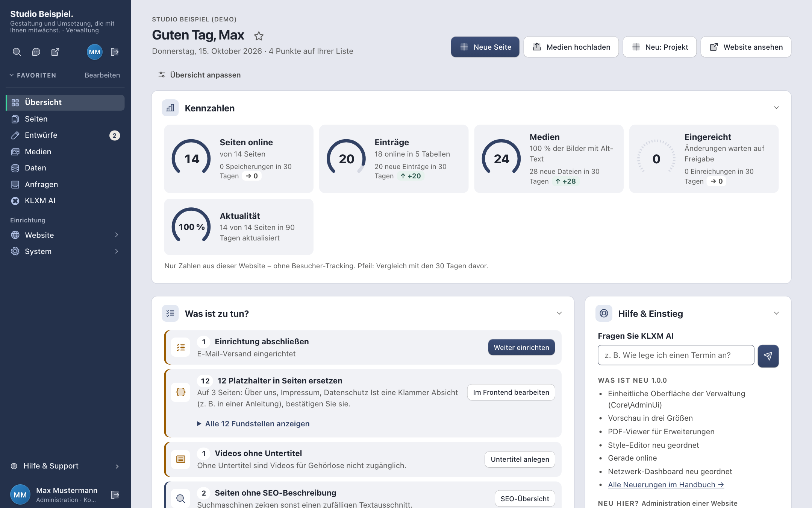Focus the KLXM AI question input field
This screenshot has height=508, width=812.
coord(676,355)
